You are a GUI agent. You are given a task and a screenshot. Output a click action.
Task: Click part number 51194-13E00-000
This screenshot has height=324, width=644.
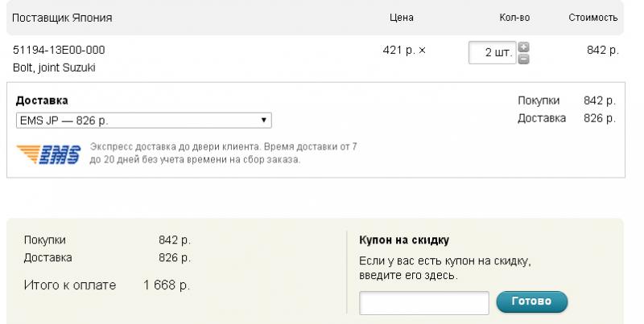click(59, 50)
